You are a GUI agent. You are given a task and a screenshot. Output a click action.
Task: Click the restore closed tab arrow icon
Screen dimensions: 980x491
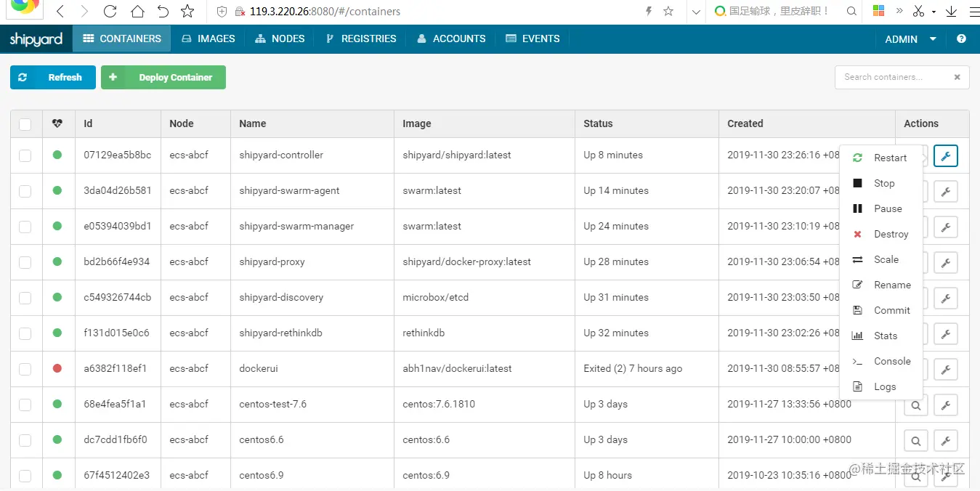163,12
